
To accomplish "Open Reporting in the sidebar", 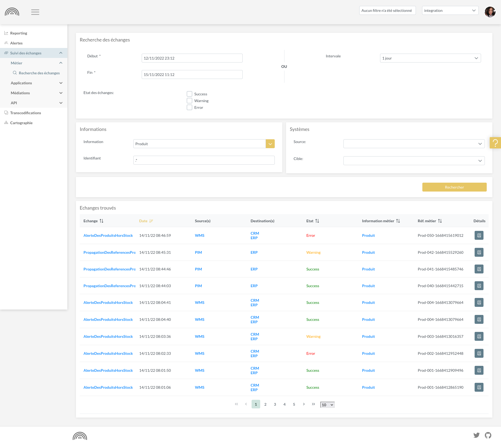I will pos(19,33).
